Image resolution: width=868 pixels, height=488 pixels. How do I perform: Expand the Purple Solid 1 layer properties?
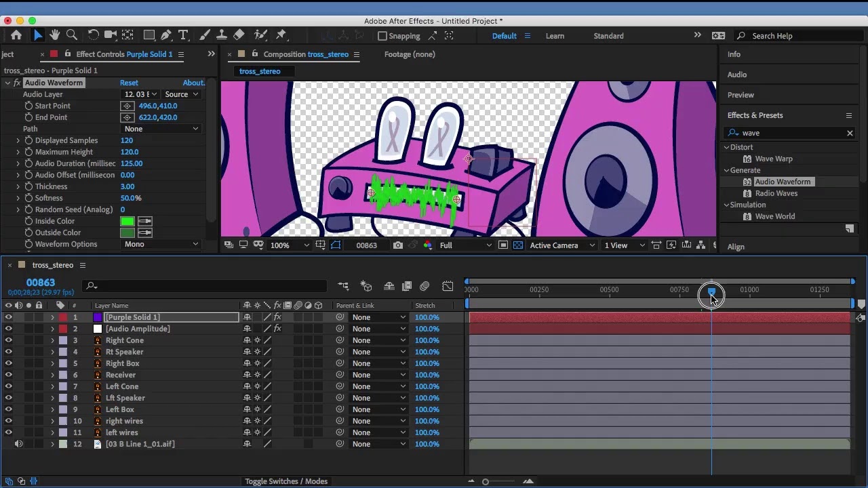(x=52, y=317)
